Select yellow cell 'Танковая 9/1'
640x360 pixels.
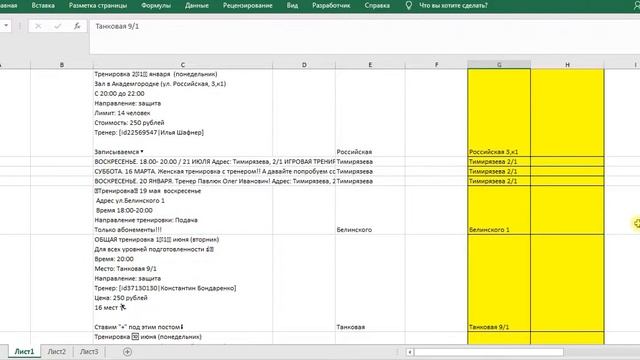[499, 283]
